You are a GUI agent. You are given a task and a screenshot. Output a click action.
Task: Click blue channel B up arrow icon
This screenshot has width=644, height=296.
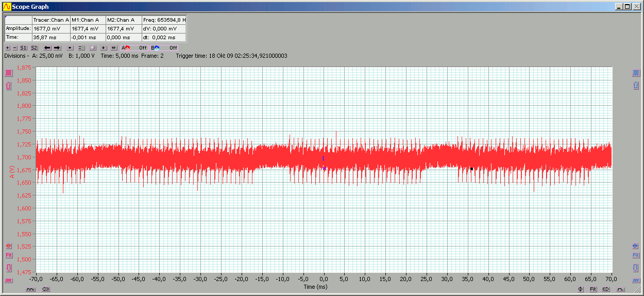[636, 86]
